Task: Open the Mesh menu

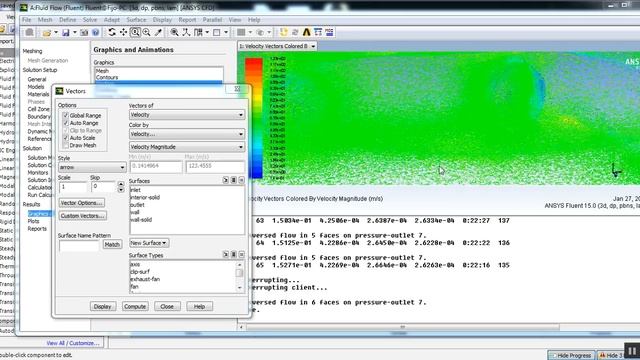Action: pos(45,20)
